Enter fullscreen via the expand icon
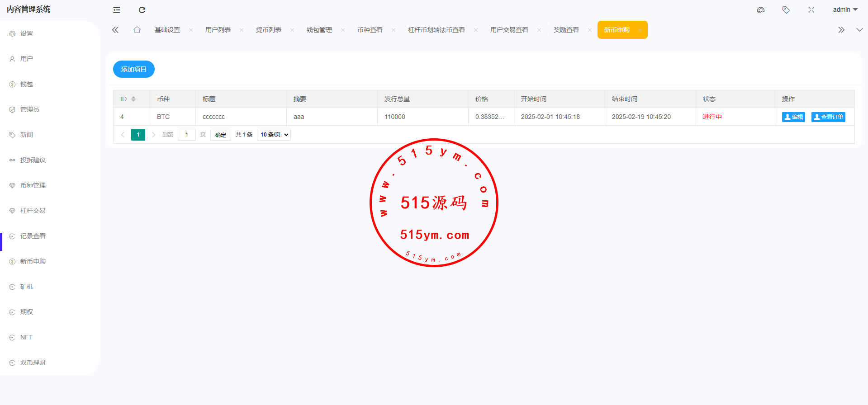Screen dimensions: 868x405 (811, 10)
